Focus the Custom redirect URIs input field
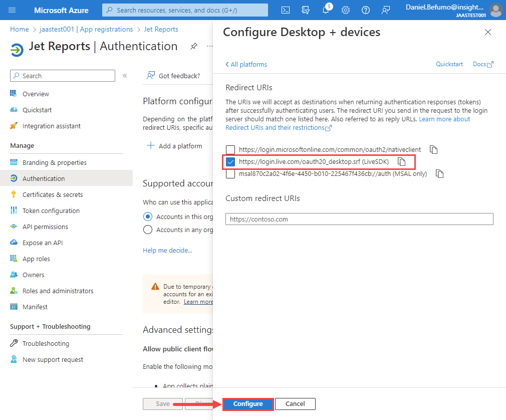This screenshot has height=420, width=506. coord(359,219)
